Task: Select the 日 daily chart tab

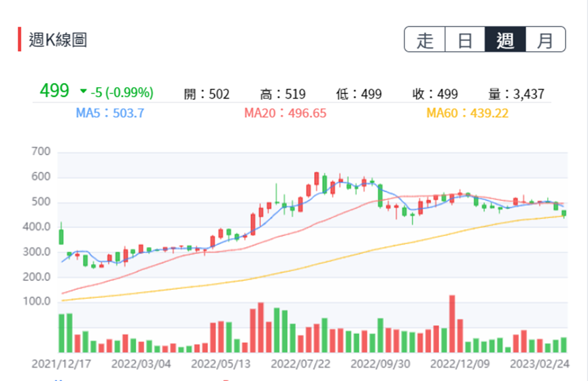Action: coord(465,40)
